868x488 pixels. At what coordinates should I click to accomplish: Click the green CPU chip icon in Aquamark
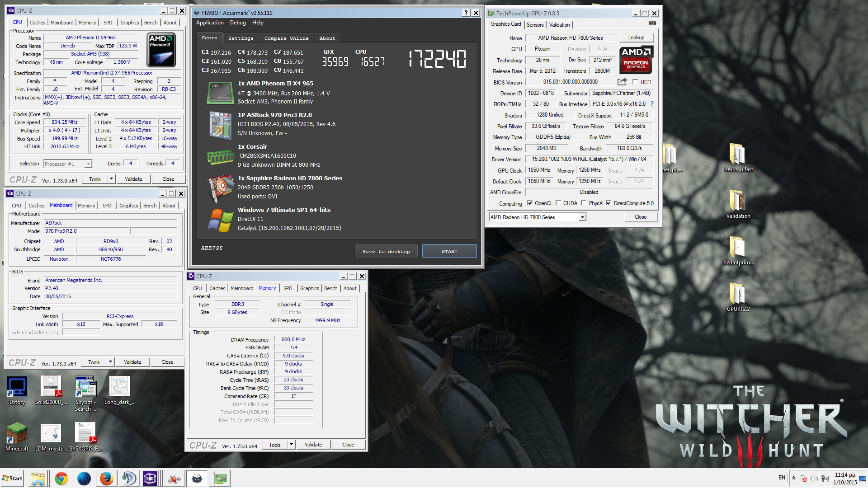(x=220, y=93)
